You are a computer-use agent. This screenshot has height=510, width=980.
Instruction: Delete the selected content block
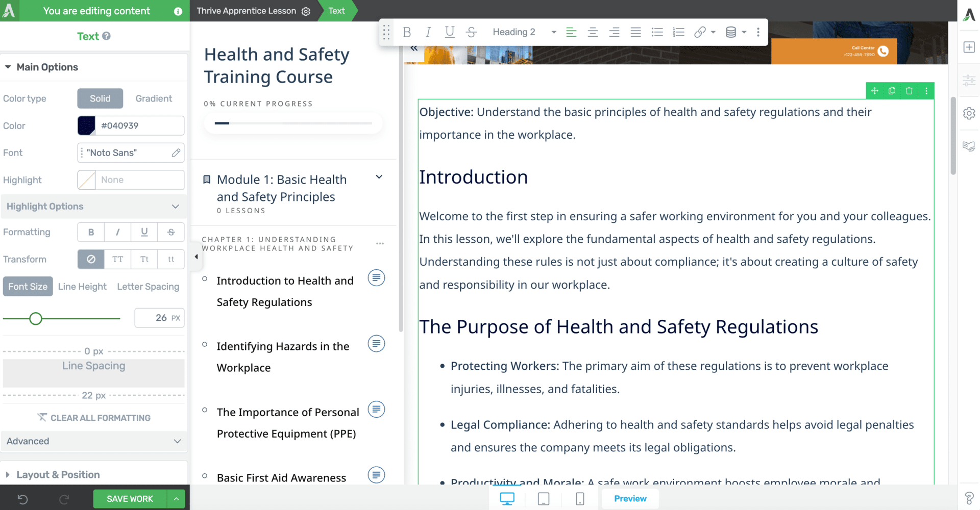[909, 90]
